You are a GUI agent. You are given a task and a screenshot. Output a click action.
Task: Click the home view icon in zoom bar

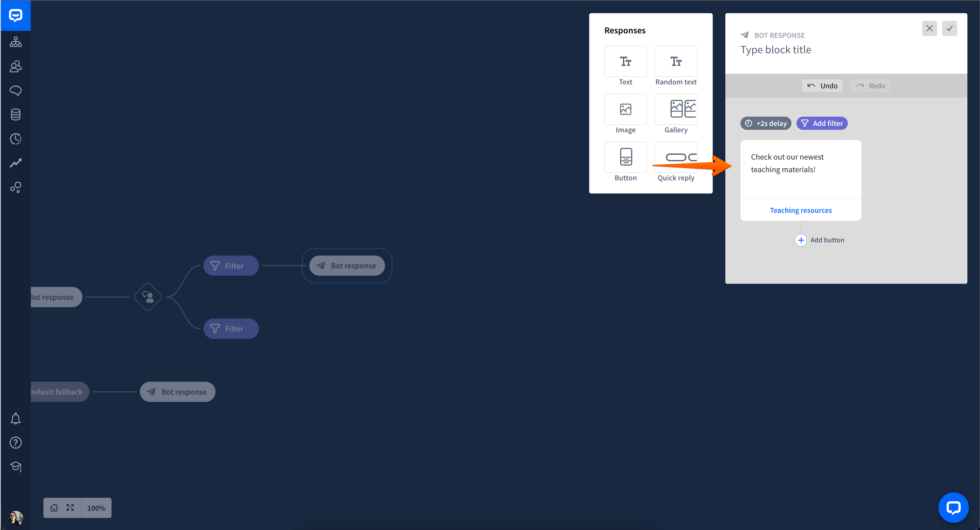tap(54, 508)
